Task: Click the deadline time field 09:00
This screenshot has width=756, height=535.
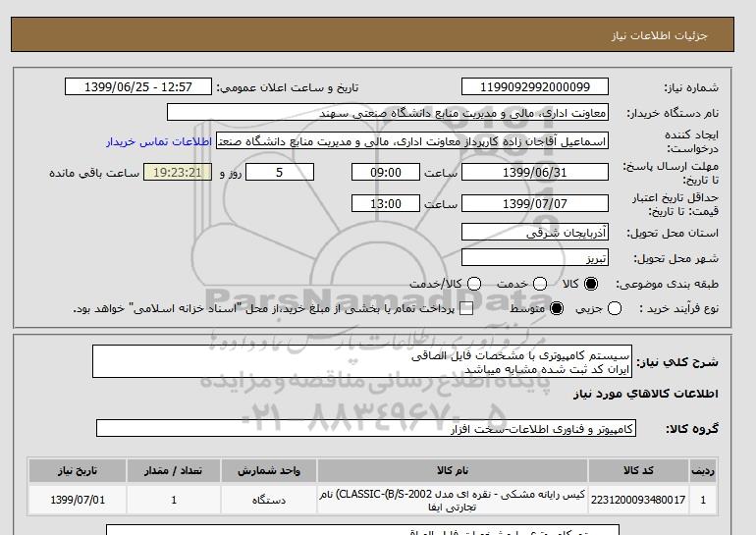Action: [x=386, y=172]
